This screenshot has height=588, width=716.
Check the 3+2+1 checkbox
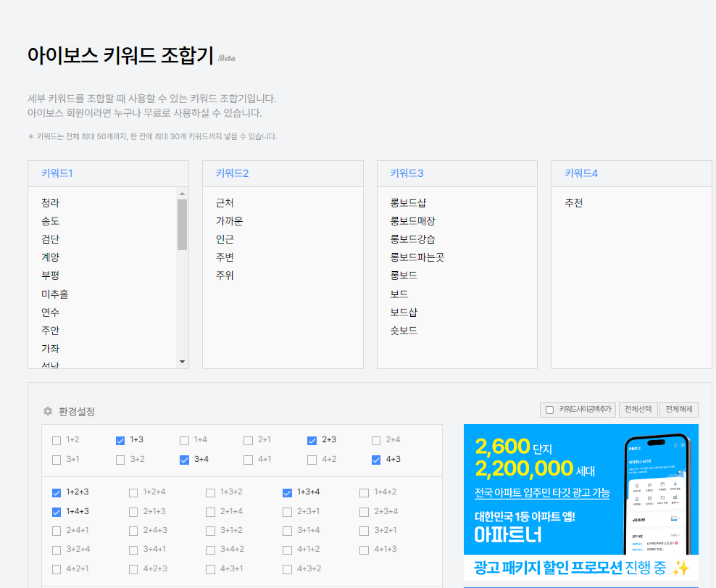364,531
